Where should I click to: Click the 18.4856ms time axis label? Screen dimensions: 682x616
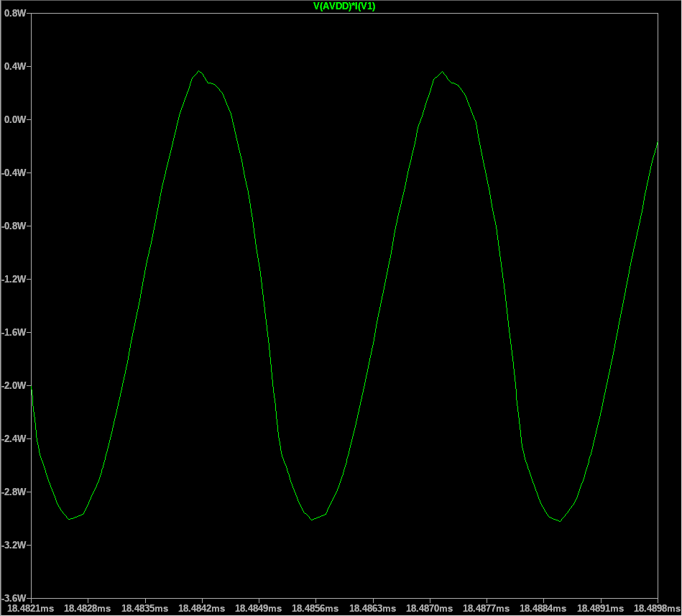(315, 608)
